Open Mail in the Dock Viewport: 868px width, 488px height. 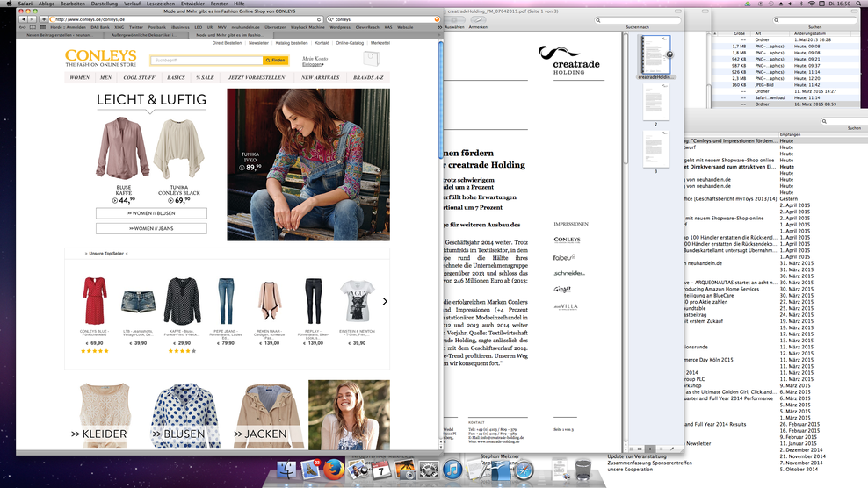310,470
